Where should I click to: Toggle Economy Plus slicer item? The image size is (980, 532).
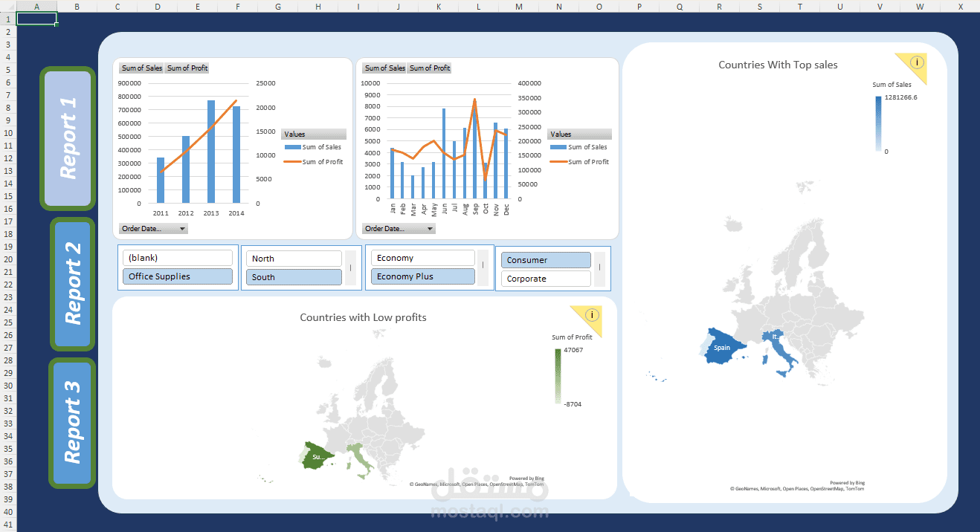pyautogui.click(x=422, y=276)
